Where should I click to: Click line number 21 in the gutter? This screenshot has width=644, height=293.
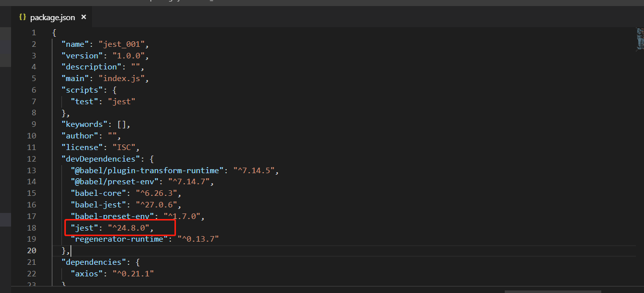(x=31, y=262)
